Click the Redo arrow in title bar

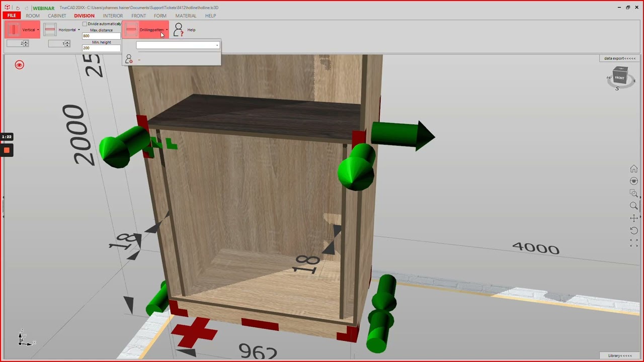(27, 8)
